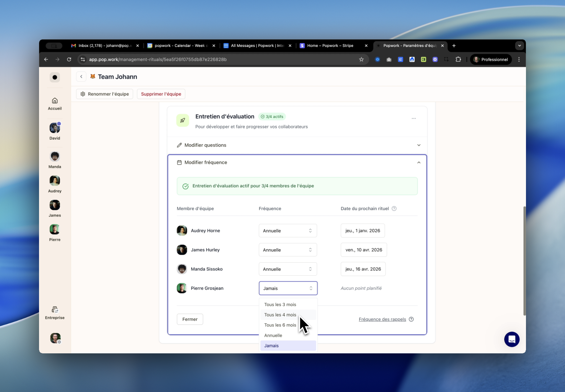
Task: Click the "Aucun point planifié" text
Action: [361, 288]
